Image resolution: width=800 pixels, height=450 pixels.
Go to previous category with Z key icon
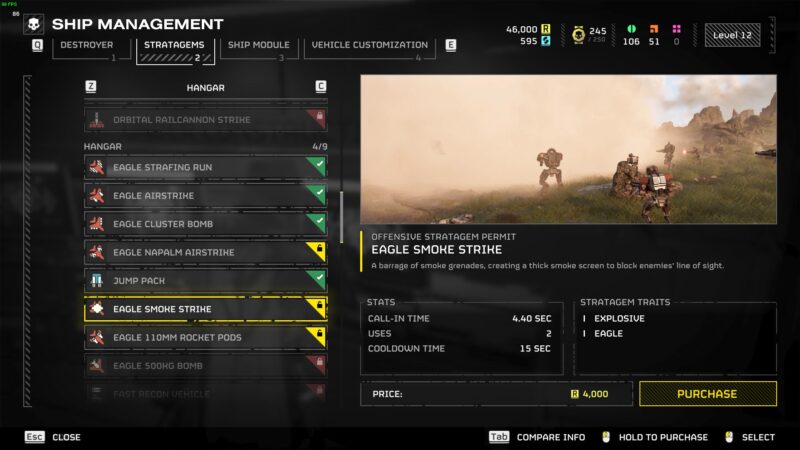pyautogui.click(x=91, y=87)
